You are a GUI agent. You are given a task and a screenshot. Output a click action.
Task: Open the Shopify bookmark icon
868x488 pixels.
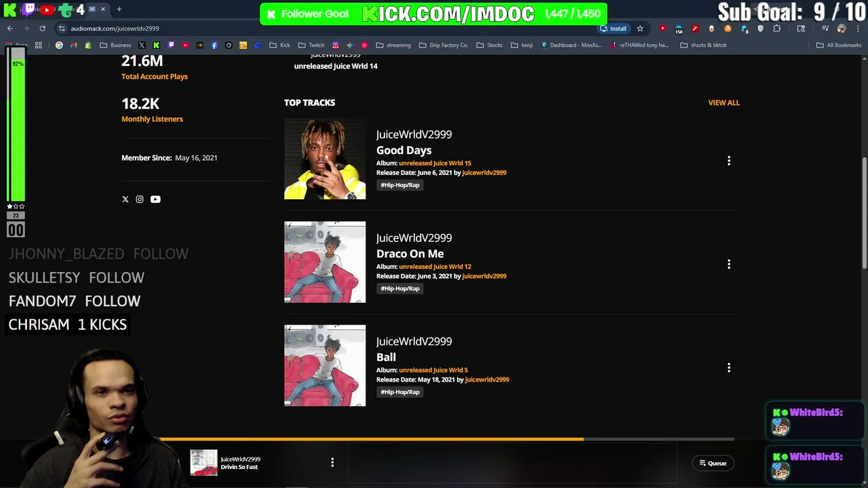click(x=88, y=45)
